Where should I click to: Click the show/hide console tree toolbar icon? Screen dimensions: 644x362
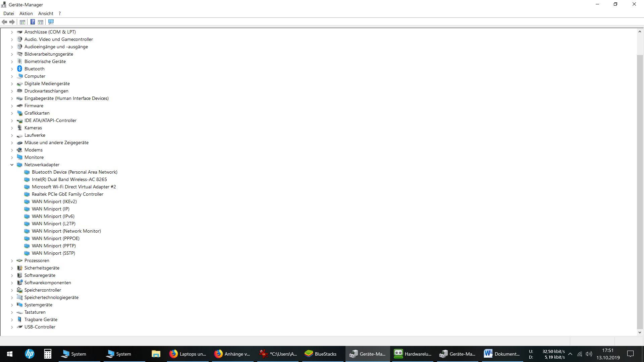click(22, 22)
